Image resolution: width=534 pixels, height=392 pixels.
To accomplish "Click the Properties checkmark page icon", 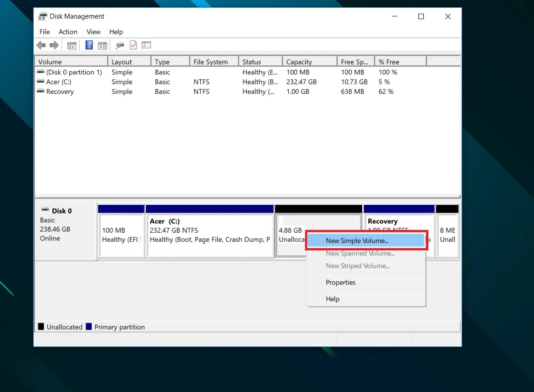I will point(133,45).
